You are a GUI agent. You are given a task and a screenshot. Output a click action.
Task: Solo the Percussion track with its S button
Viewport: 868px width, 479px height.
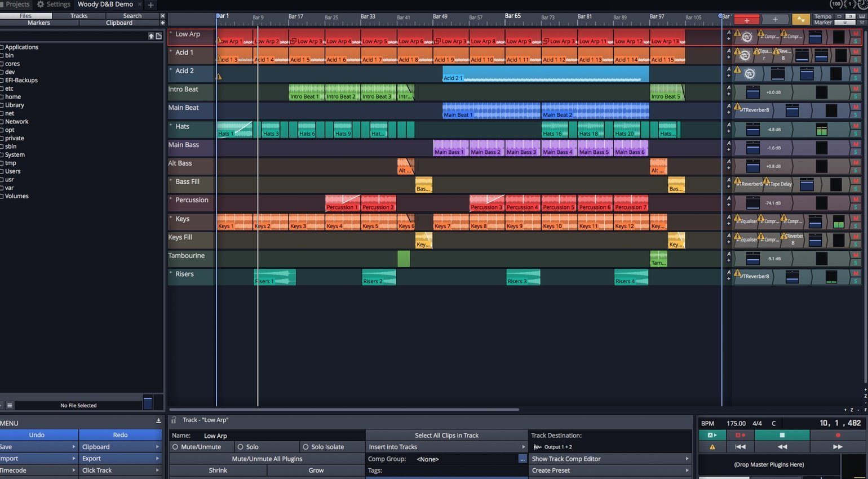pyautogui.click(x=856, y=207)
